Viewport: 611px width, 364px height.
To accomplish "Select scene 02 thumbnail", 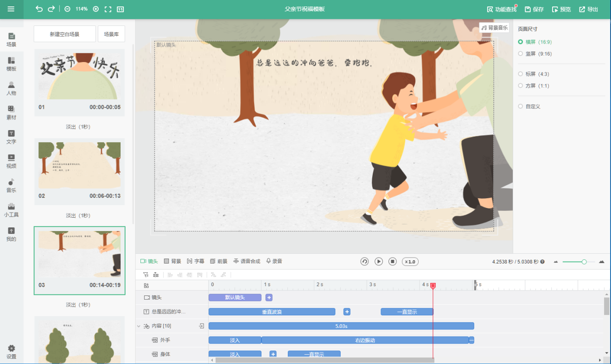I will point(79,171).
